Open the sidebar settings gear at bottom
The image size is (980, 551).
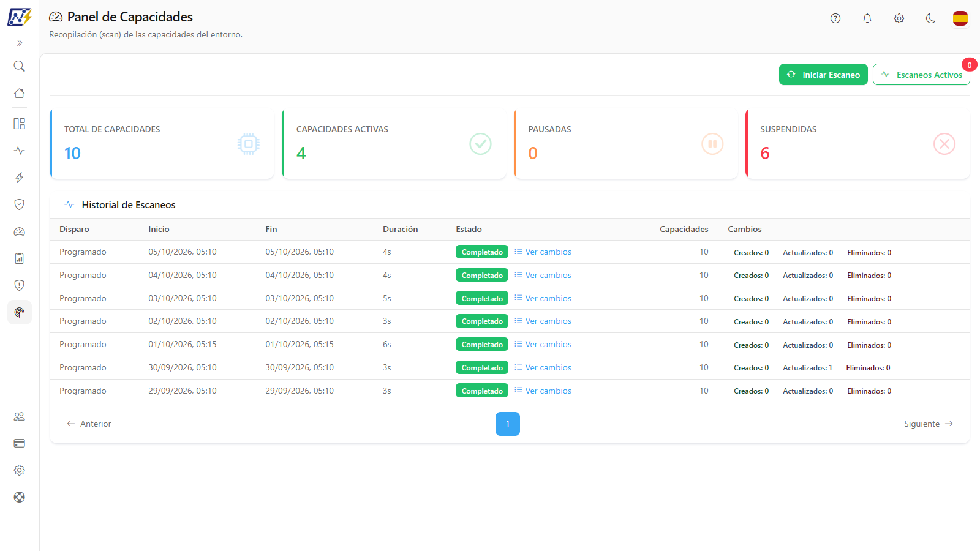click(x=20, y=470)
